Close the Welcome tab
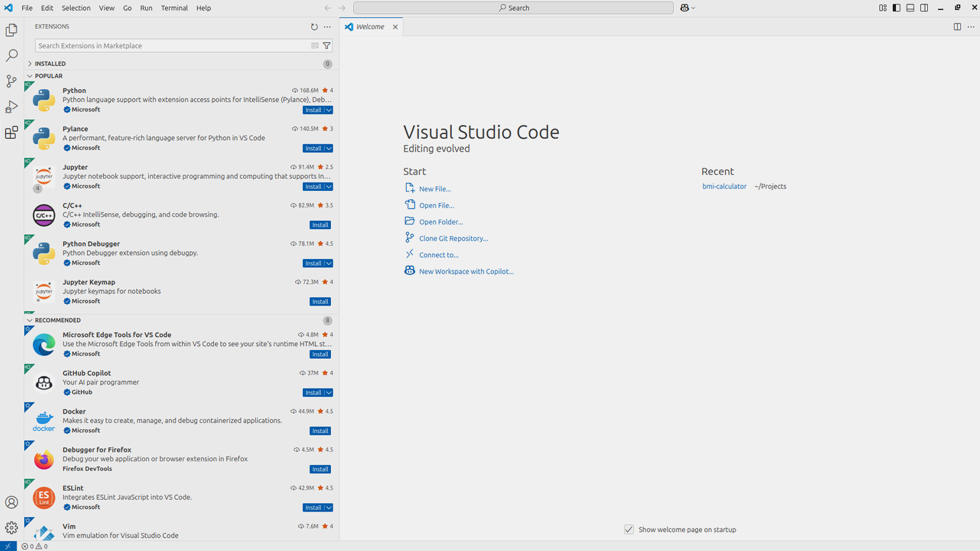 click(395, 27)
